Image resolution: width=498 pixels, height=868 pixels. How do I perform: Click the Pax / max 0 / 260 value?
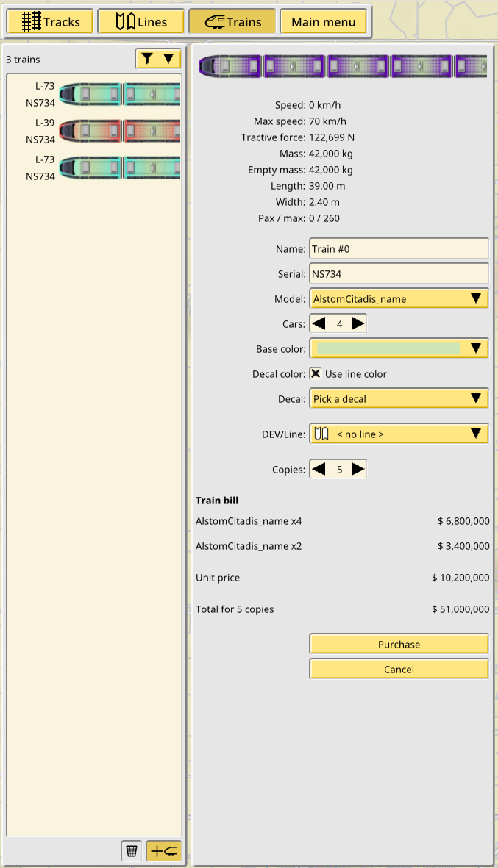tap(324, 218)
